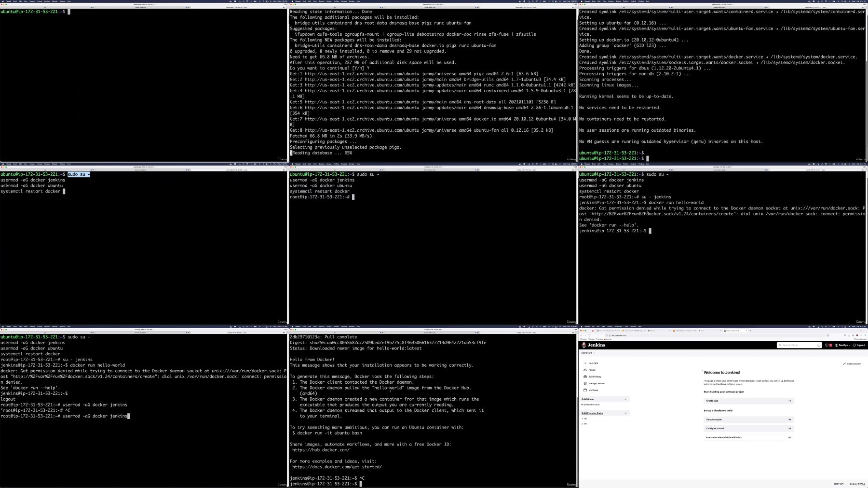This screenshot has height=488, width=868.
Task: Open Build History in Jenkins sidebar
Action: [593, 376]
